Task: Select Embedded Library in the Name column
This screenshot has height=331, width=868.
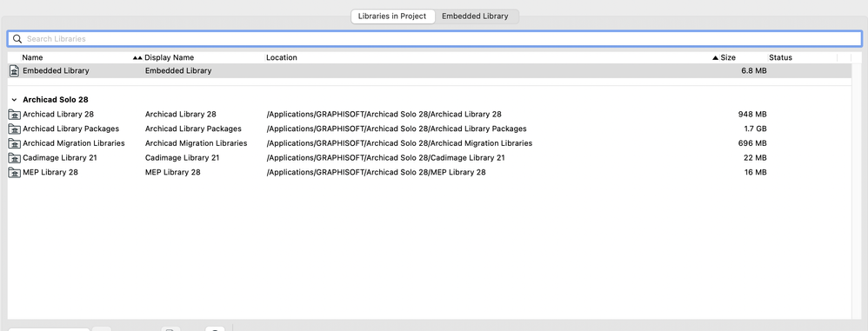Action: [x=56, y=70]
